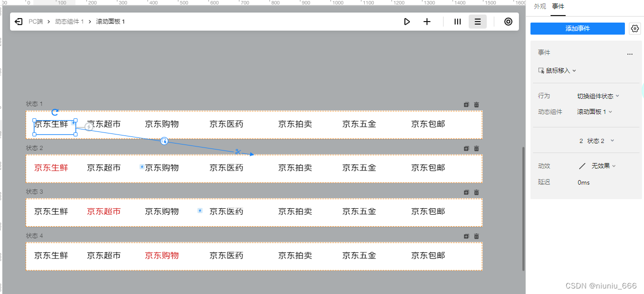Duplicate 状态 2 with its copy icon
Image resolution: width=644 pixels, height=294 pixels.
coord(466,149)
